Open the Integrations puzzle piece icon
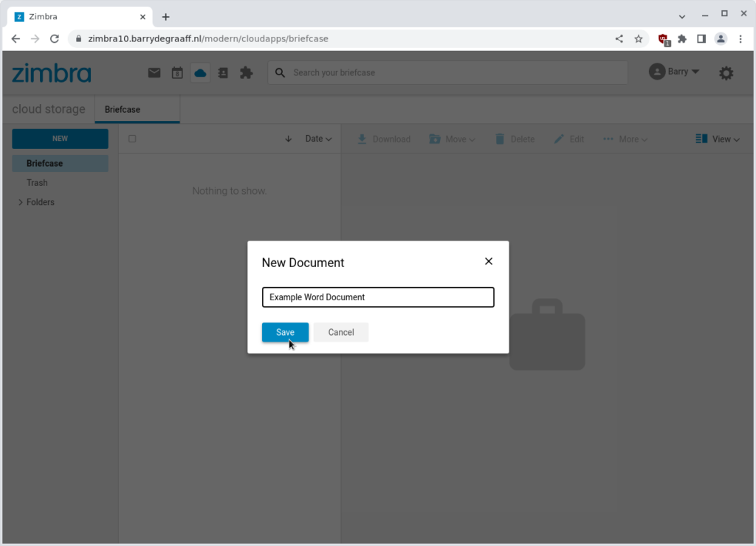The height and width of the screenshot is (546, 756). tap(247, 72)
